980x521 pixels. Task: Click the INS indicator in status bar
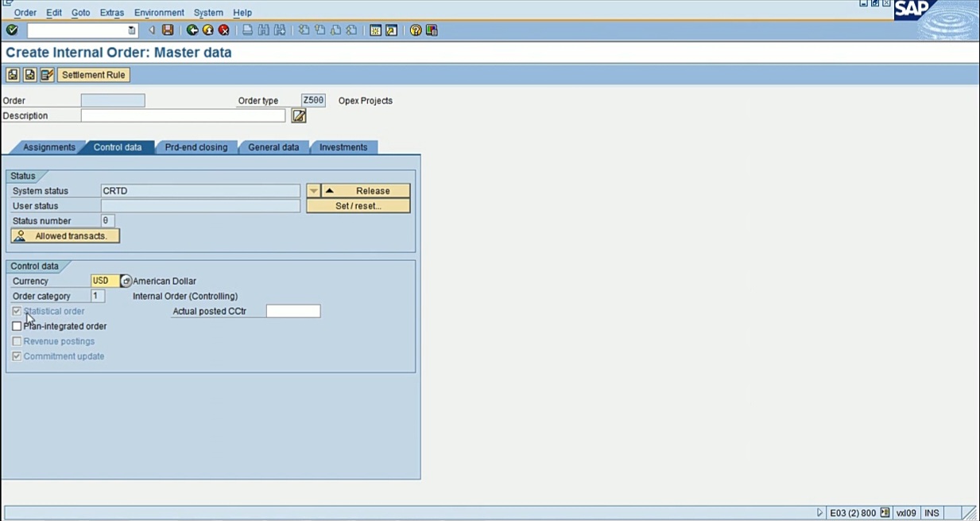[x=932, y=513]
